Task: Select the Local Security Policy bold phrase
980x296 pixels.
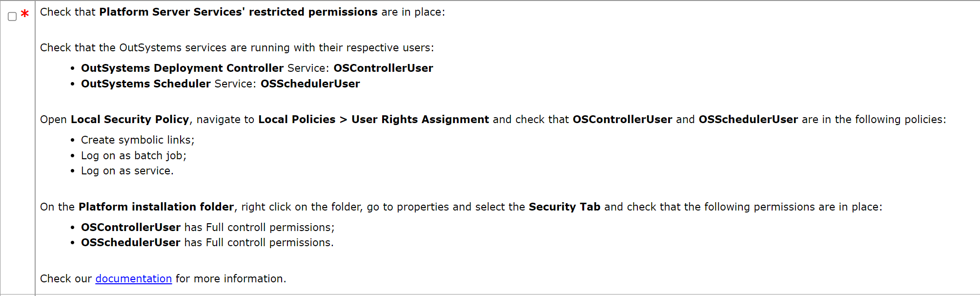Action: [129, 119]
